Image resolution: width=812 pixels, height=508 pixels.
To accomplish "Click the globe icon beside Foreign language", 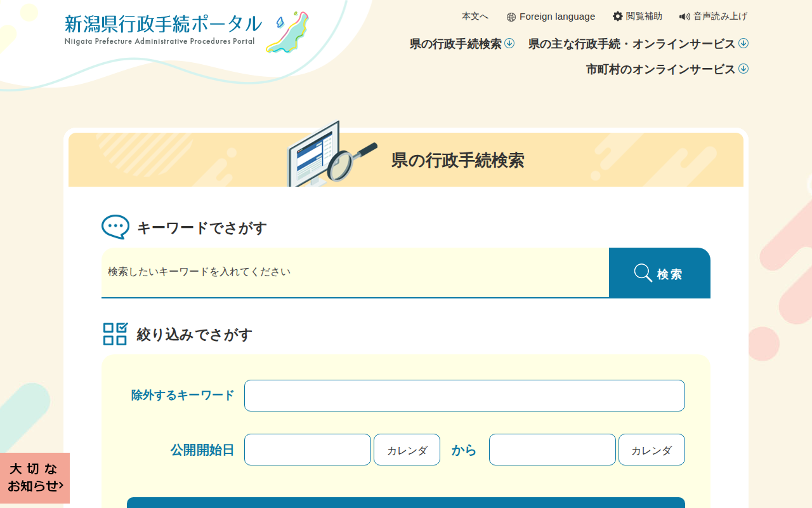I will coord(511,17).
